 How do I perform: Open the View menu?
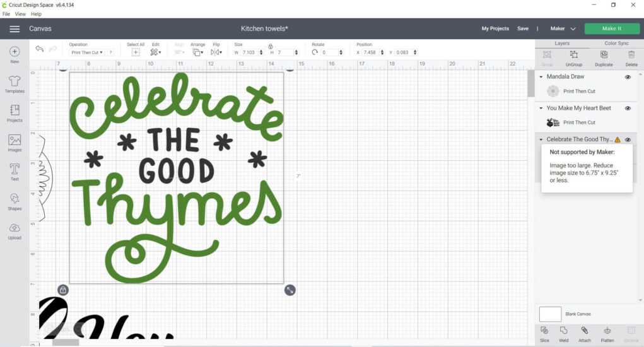pyautogui.click(x=20, y=14)
